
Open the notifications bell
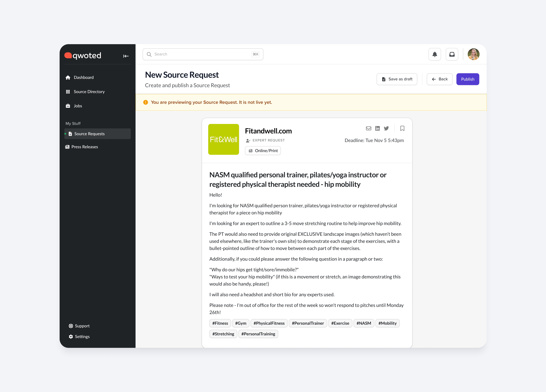(x=434, y=54)
